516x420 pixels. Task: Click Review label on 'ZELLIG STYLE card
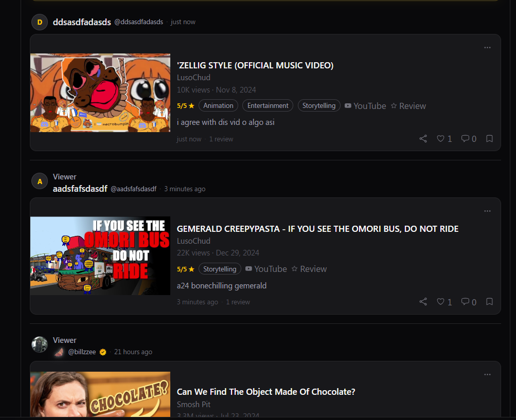(408, 106)
